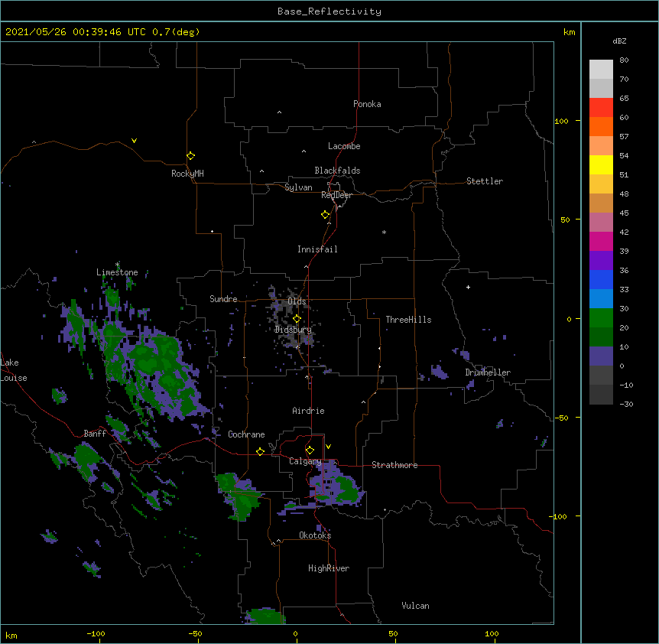The image size is (659, 644).
Task: Click the Sylvan label on map
Action: point(298,187)
